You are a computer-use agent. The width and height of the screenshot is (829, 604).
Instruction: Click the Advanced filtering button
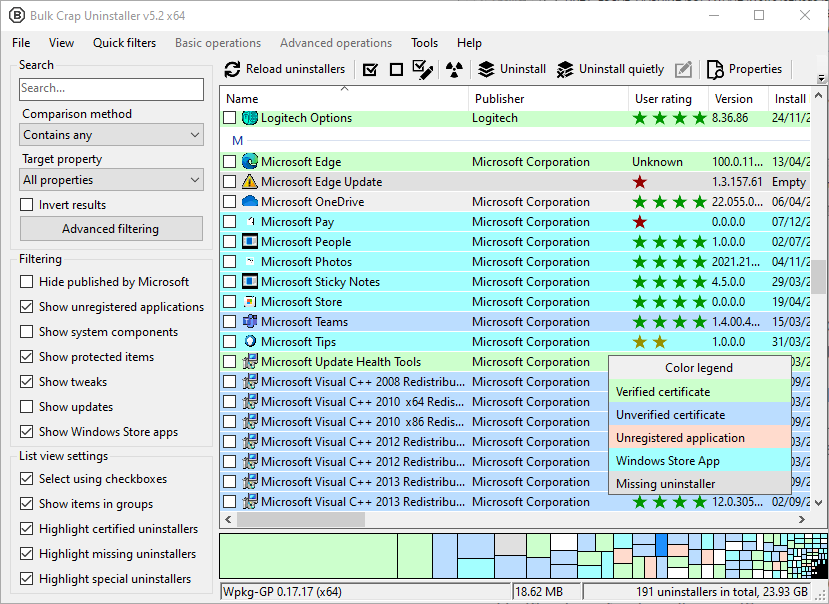pos(111,229)
